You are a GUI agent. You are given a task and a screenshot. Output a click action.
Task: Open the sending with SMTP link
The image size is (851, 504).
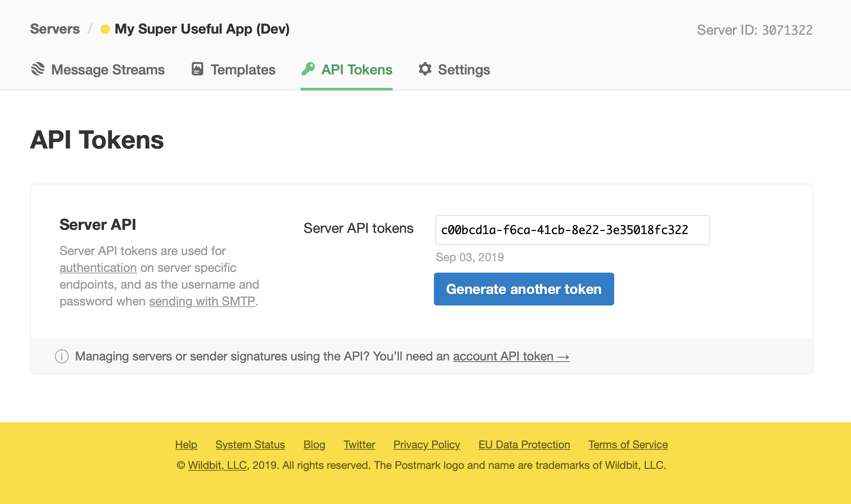click(x=202, y=301)
